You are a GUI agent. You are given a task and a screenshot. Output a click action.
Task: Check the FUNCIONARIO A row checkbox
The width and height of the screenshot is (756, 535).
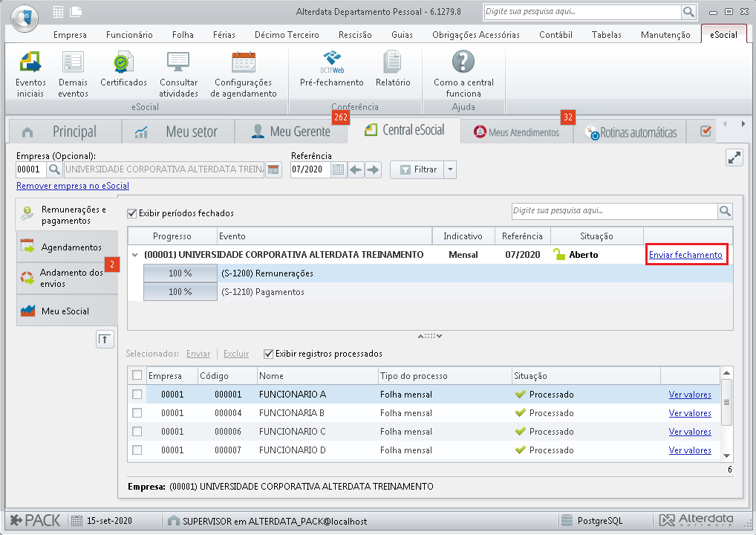137,394
